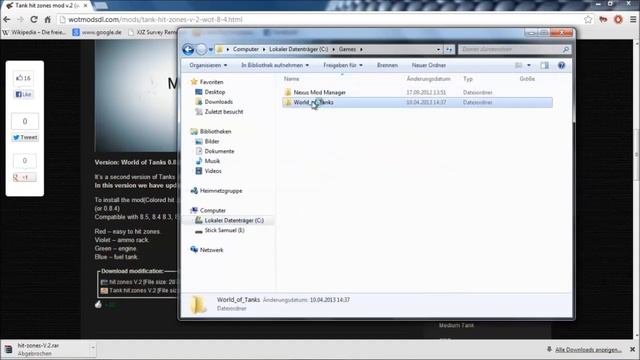The height and width of the screenshot is (360, 640).
Task: Sort by Größe column header
Action: point(527,79)
